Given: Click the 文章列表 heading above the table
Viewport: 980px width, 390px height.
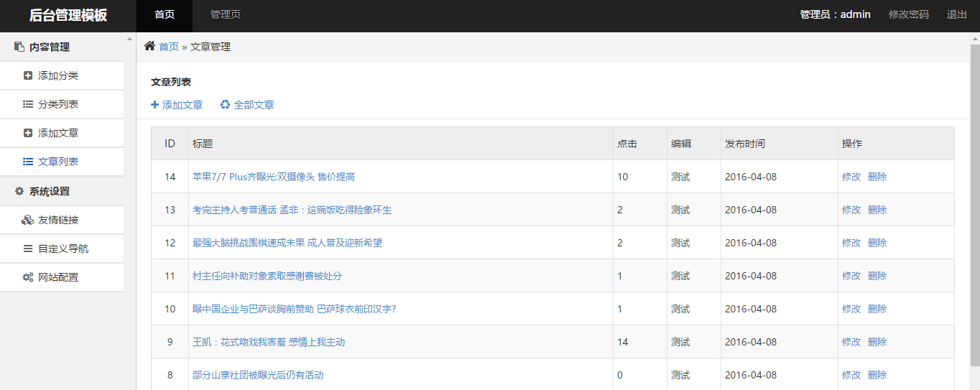Looking at the screenshot, I should [x=171, y=83].
